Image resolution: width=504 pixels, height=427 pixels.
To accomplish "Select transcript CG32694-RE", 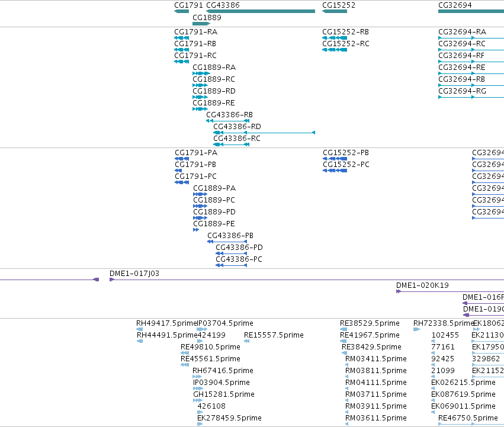I will (462, 68).
